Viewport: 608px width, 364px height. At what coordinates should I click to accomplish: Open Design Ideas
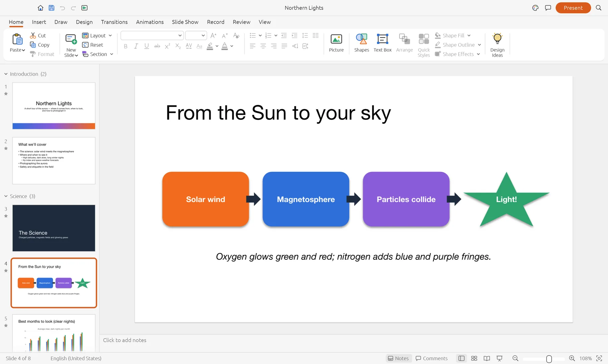pyautogui.click(x=497, y=45)
